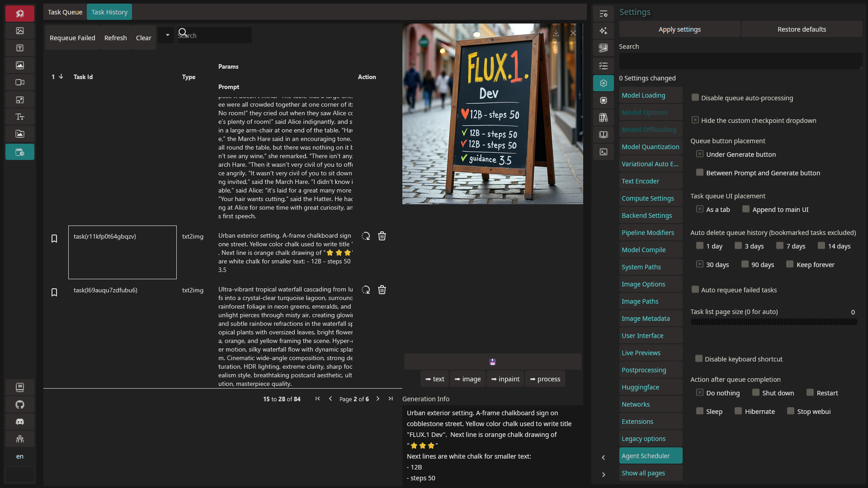Switch to the Task Queue tab
Screen dimensions: 868x488
(x=65, y=12)
